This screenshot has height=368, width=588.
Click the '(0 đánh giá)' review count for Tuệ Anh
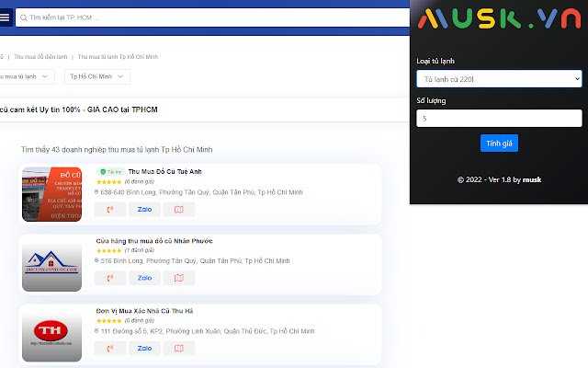pyautogui.click(x=139, y=181)
